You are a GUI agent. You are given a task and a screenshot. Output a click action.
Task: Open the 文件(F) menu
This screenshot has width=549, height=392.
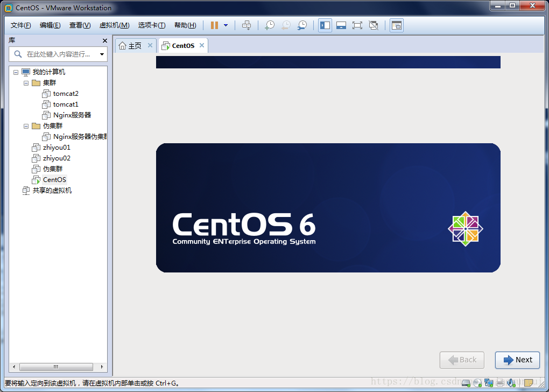click(20, 25)
